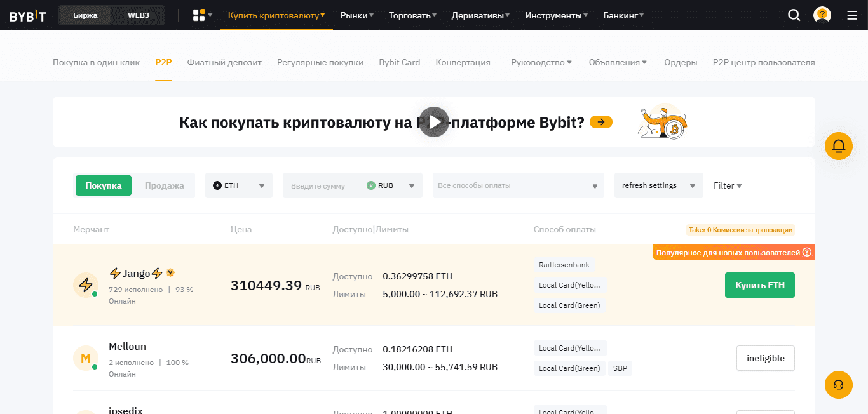Switch to the Конвертация tab

click(x=463, y=62)
